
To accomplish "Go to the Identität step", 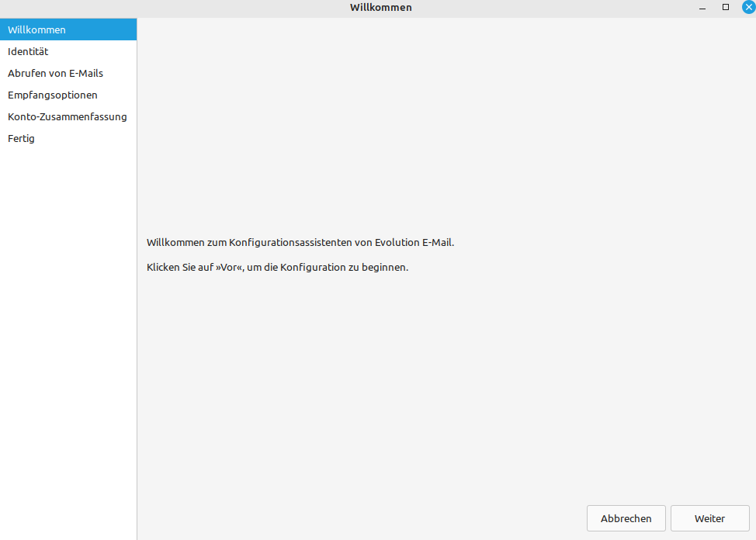I will click(28, 51).
